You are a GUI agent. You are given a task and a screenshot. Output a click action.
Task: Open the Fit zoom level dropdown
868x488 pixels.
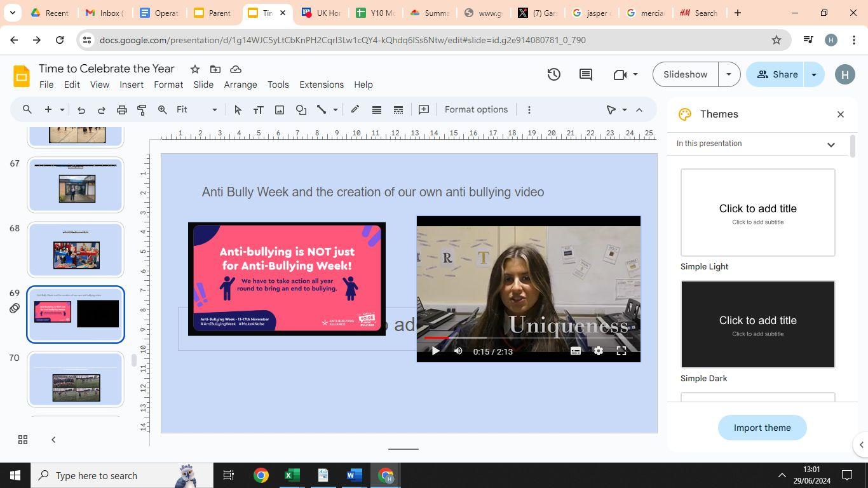point(197,110)
